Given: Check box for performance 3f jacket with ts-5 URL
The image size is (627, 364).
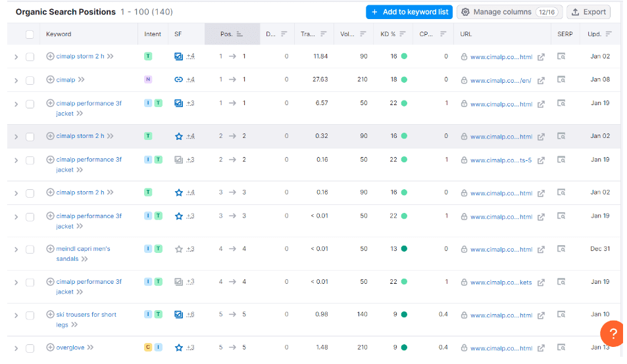Looking at the screenshot, I should (30, 160).
